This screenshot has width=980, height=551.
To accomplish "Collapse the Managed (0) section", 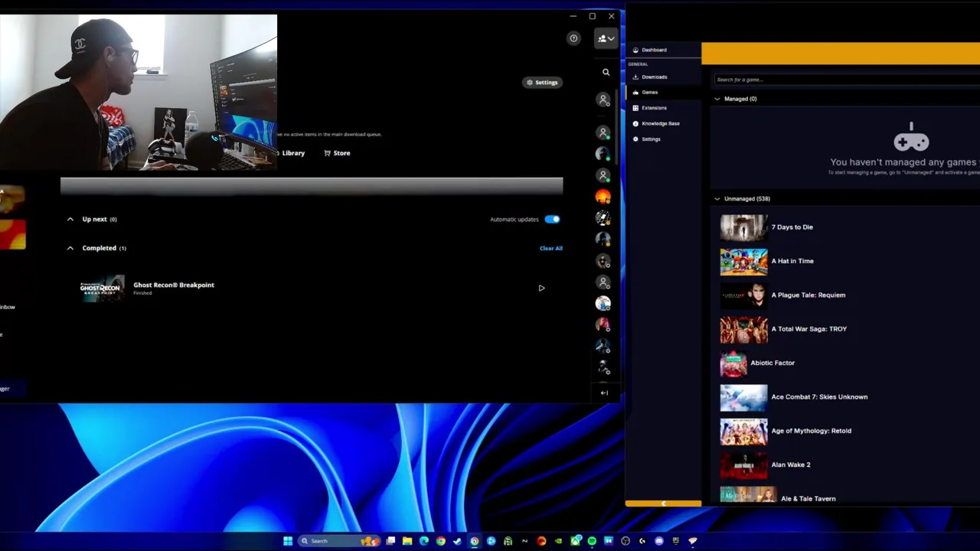I will pyautogui.click(x=717, y=99).
